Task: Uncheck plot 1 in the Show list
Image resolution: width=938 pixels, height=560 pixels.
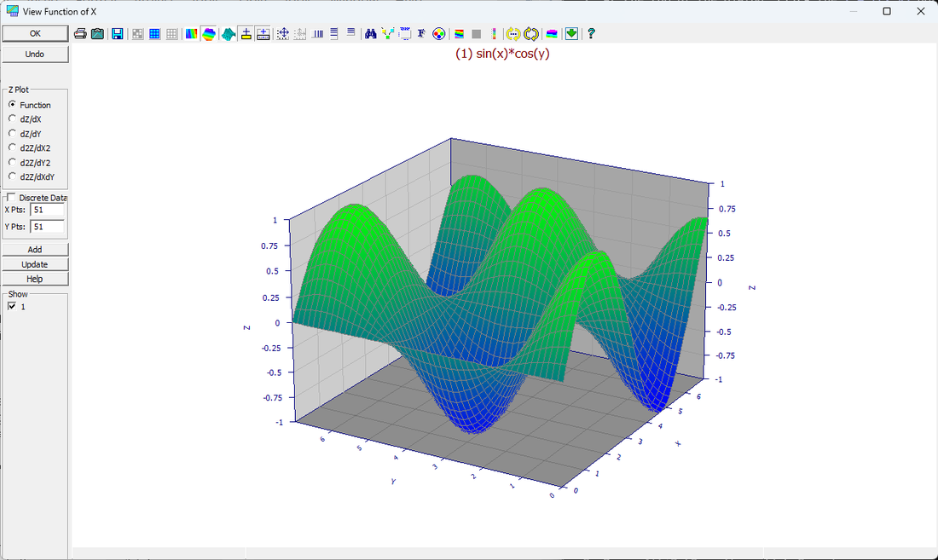Action: click(12, 306)
